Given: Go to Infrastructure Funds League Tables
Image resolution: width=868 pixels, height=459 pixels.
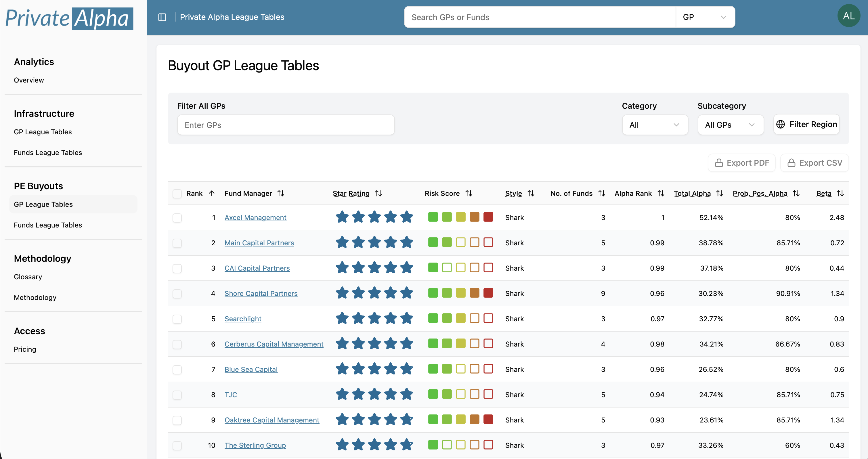Looking at the screenshot, I should click(x=48, y=153).
